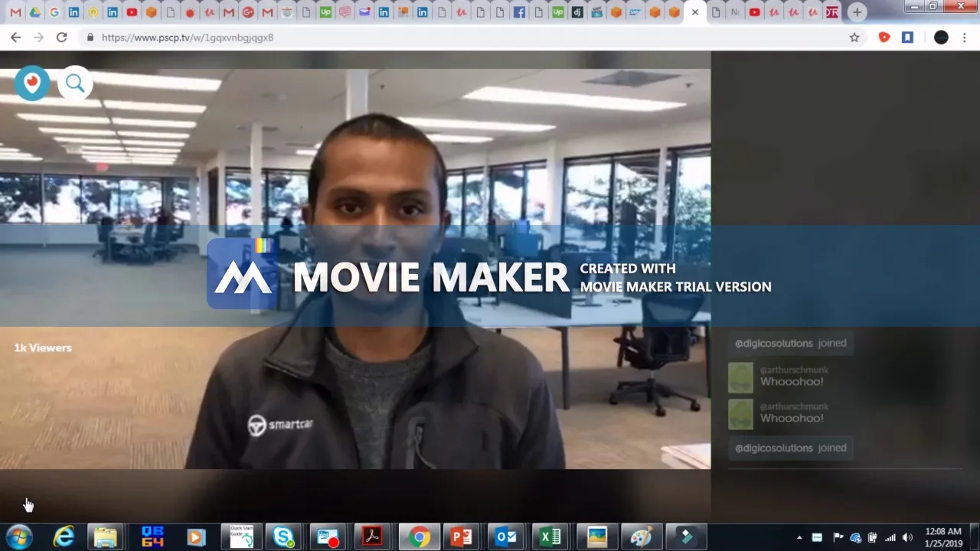Viewport: 980px width, 551px height.
Task: Open the Quick Start Guide taskbar item
Action: (242, 537)
